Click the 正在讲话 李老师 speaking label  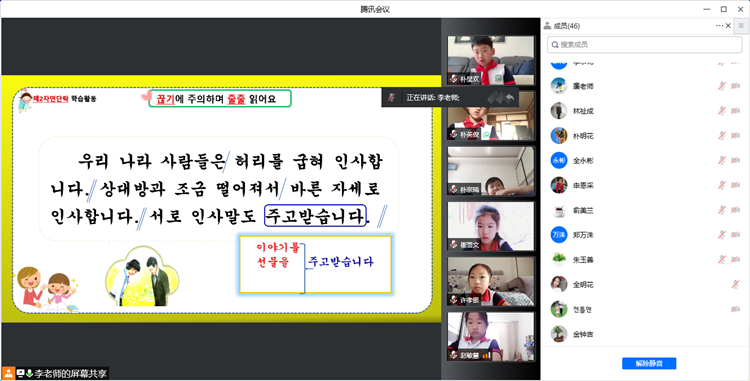432,98
